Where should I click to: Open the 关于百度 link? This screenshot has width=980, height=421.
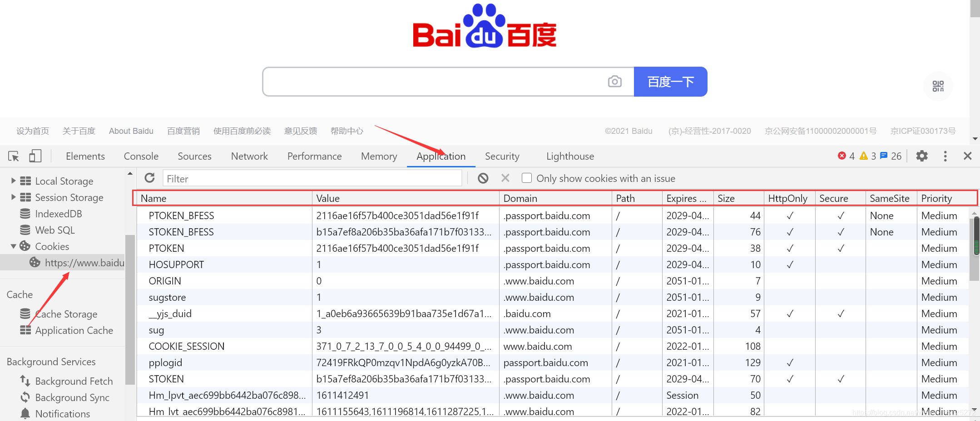point(79,131)
